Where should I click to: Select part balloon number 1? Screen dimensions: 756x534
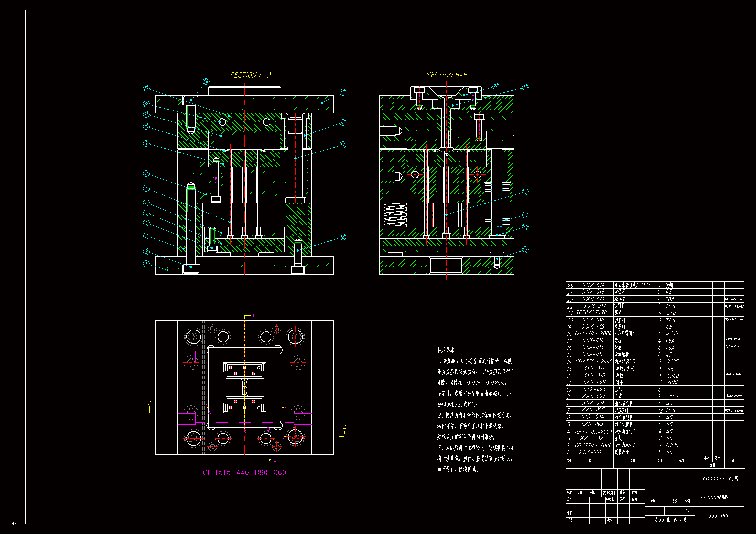[146, 264]
